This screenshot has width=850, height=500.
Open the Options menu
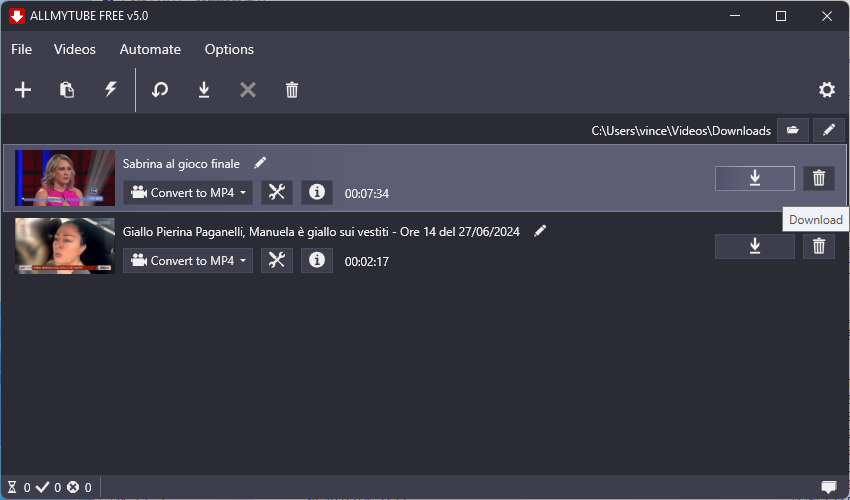229,49
